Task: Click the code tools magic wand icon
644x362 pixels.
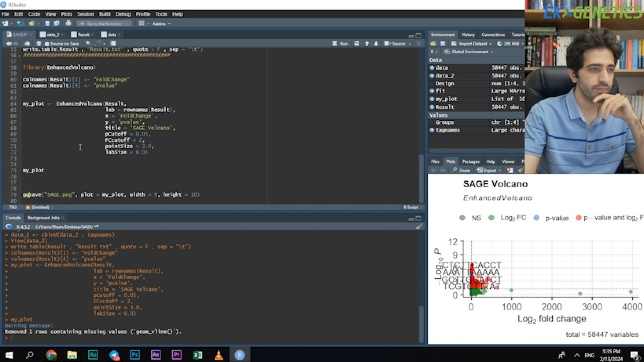Action: pos(98,43)
